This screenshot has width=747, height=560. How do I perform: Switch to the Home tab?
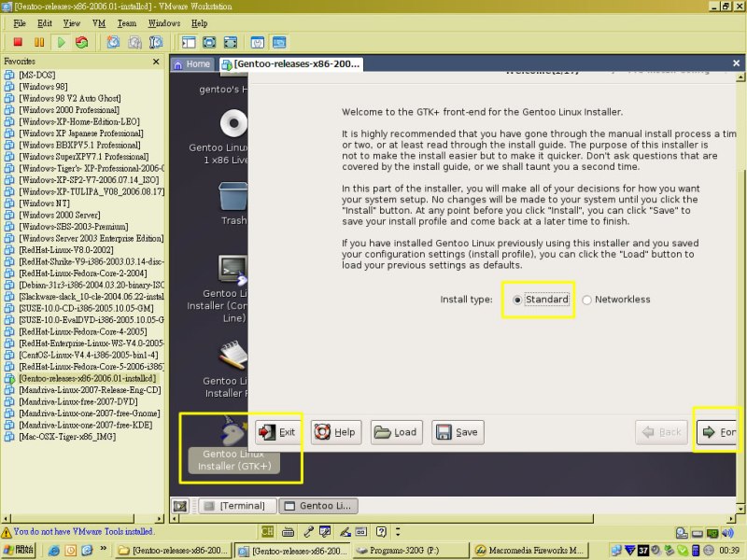click(x=192, y=63)
